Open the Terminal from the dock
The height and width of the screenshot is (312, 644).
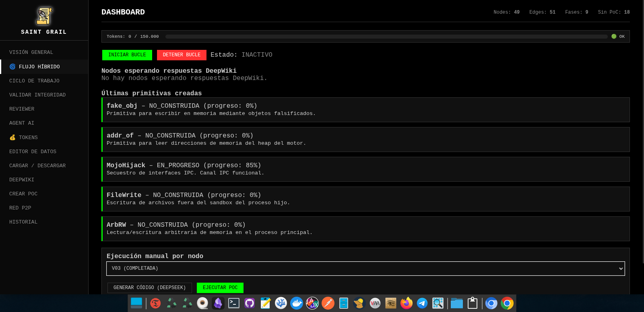coord(234,303)
